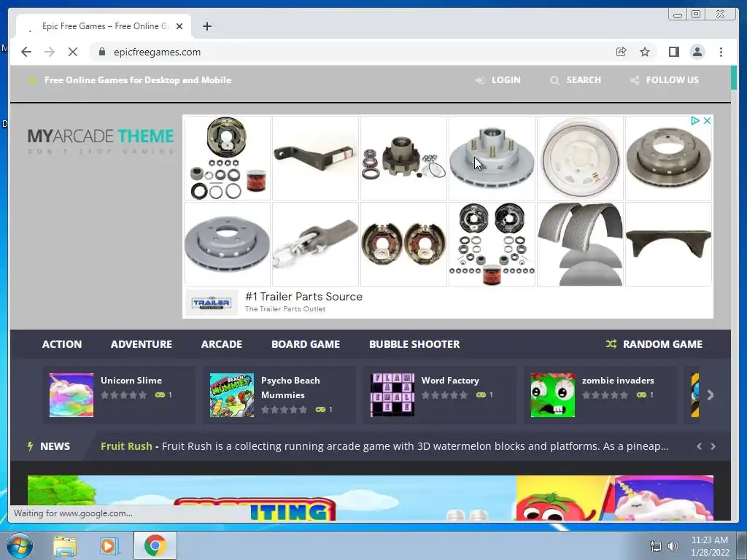Open Chrome side panel icon
The height and width of the screenshot is (560, 747).
point(673,52)
